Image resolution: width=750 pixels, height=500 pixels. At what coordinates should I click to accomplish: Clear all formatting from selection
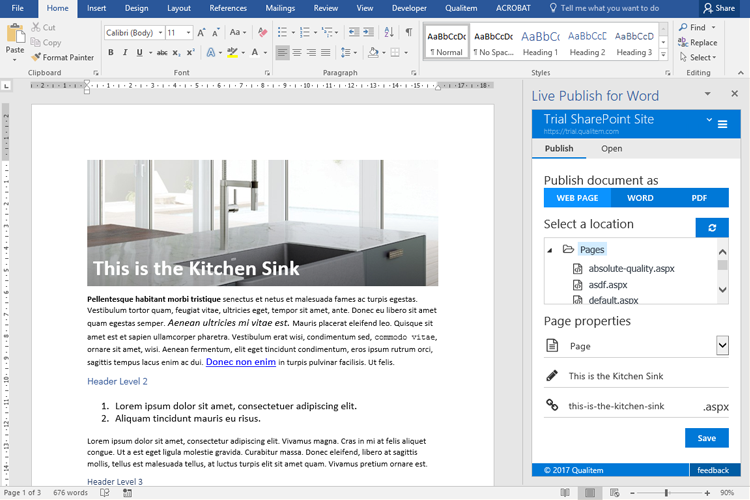point(262,33)
